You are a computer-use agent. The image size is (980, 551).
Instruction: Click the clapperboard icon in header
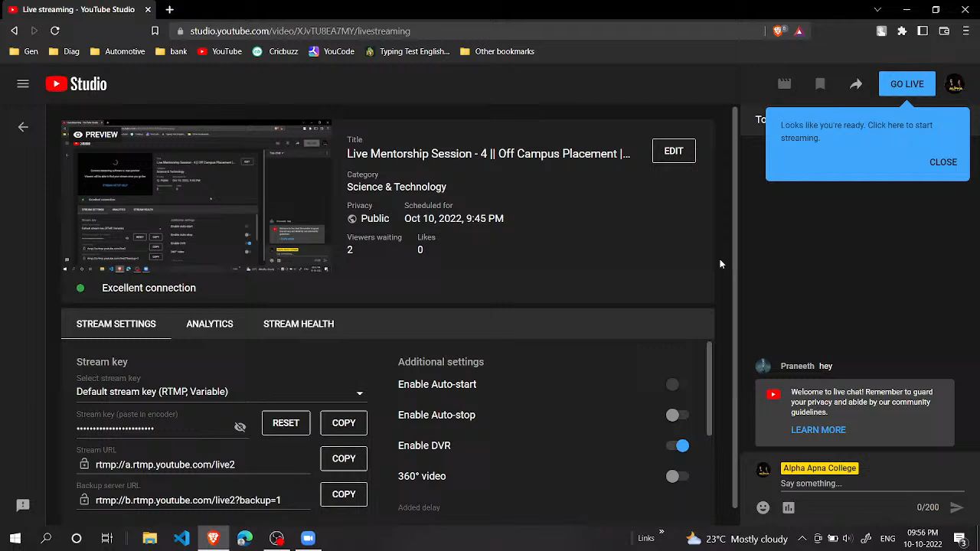click(x=784, y=84)
